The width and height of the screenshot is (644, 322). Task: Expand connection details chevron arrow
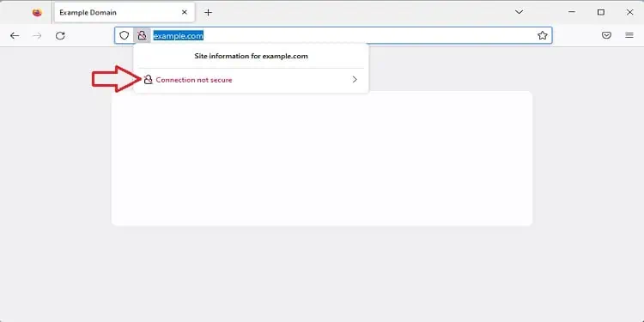355,80
